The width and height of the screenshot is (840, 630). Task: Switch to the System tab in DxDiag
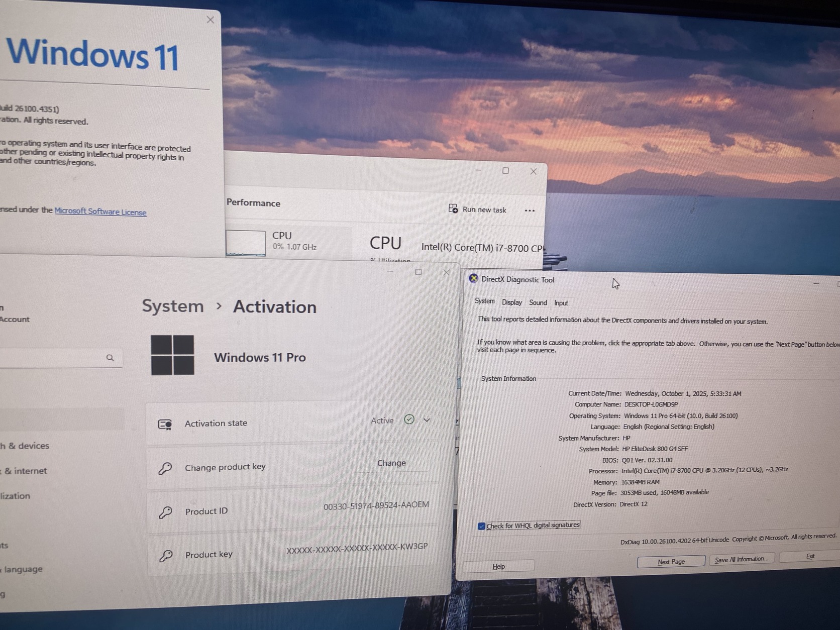pos(485,301)
